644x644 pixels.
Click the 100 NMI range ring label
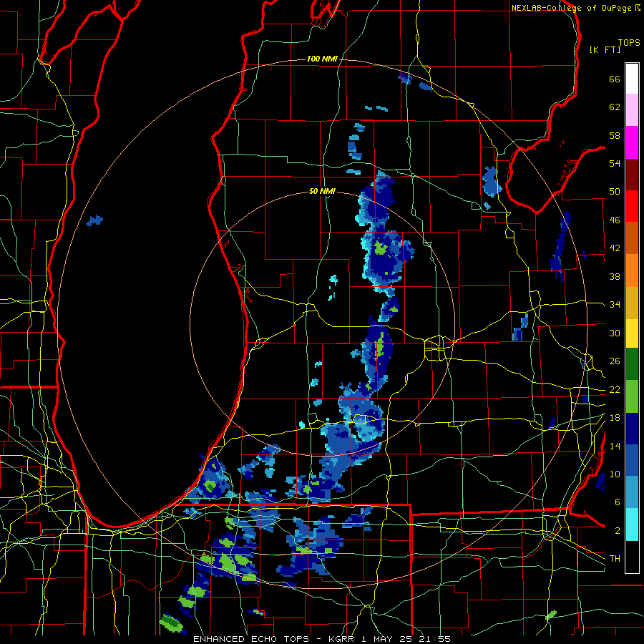tap(322, 59)
